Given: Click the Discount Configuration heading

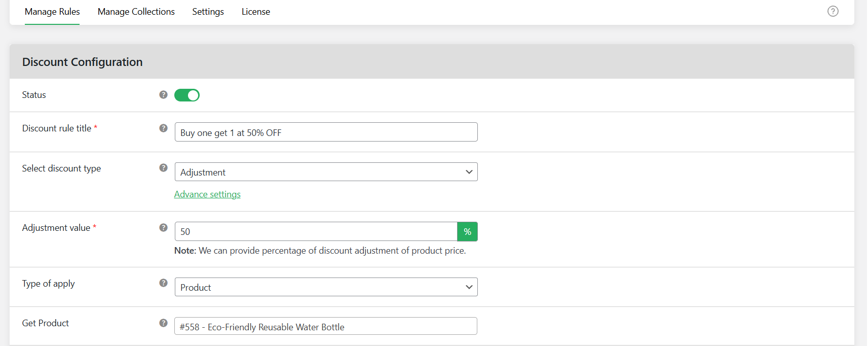Looking at the screenshot, I should (82, 62).
